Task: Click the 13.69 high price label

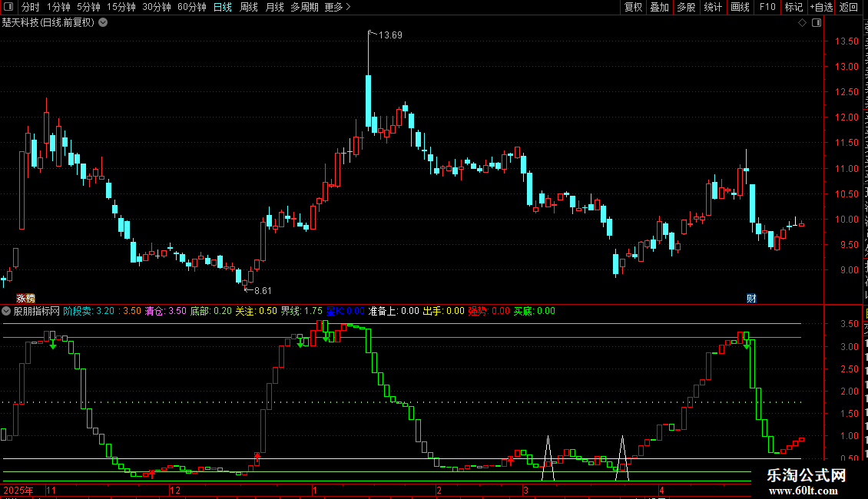Action: (390, 35)
